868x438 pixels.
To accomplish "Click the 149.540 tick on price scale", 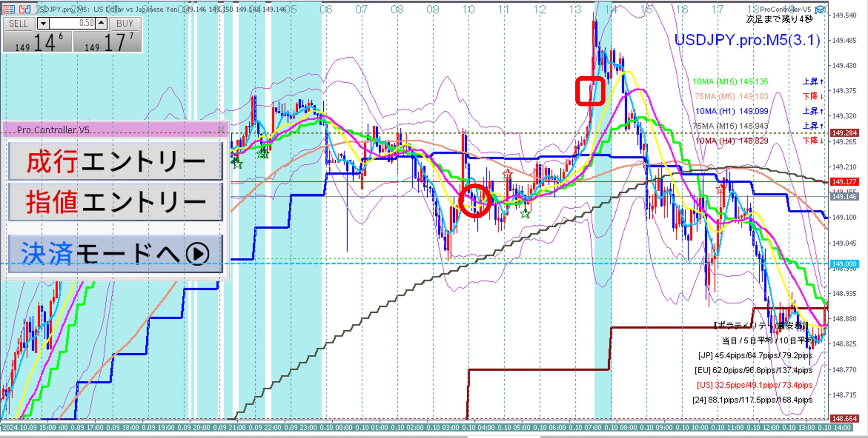I will (x=844, y=15).
